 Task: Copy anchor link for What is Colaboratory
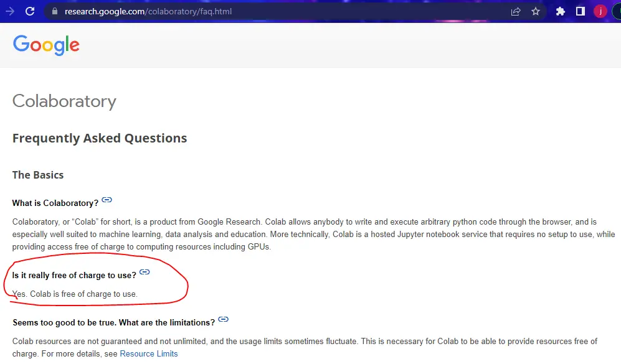click(x=107, y=200)
